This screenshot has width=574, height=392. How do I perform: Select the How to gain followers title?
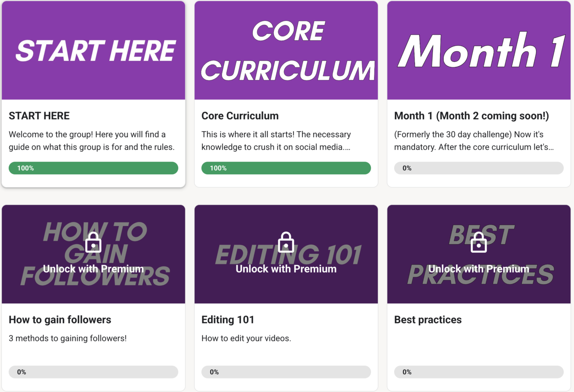(x=60, y=320)
